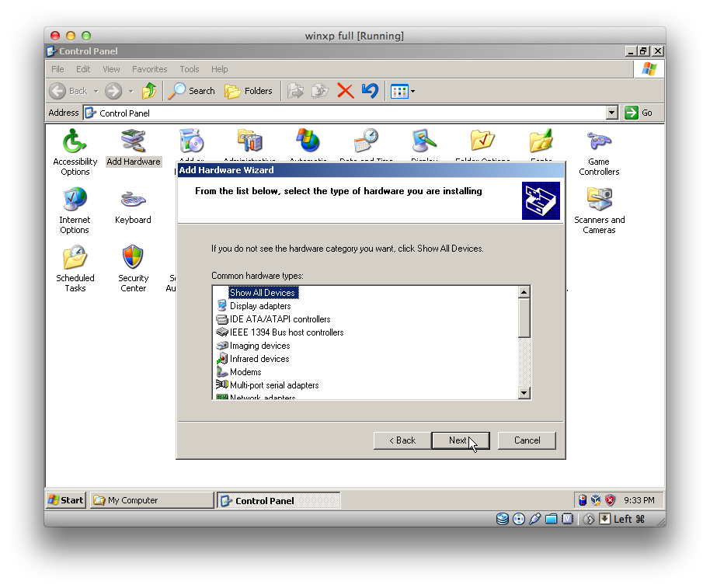Open Game Controllers icon
710x588 pixels.
pyautogui.click(x=599, y=151)
